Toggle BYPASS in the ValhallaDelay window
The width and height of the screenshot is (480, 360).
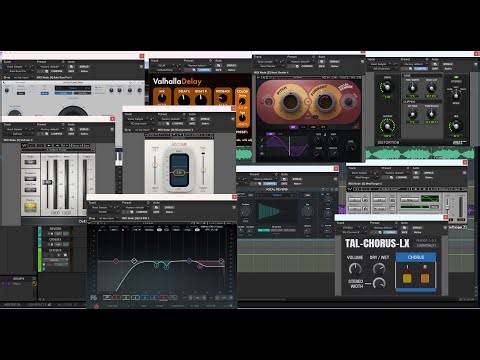231,65
